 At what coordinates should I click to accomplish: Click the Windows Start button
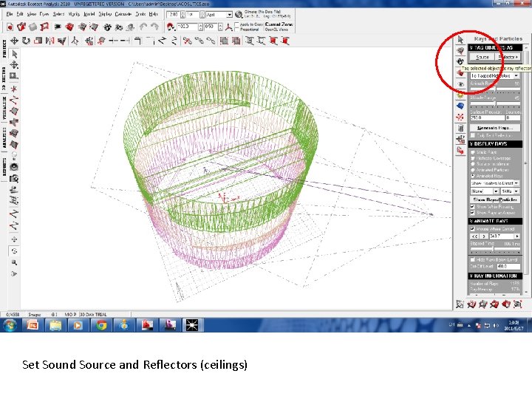click(x=10, y=325)
